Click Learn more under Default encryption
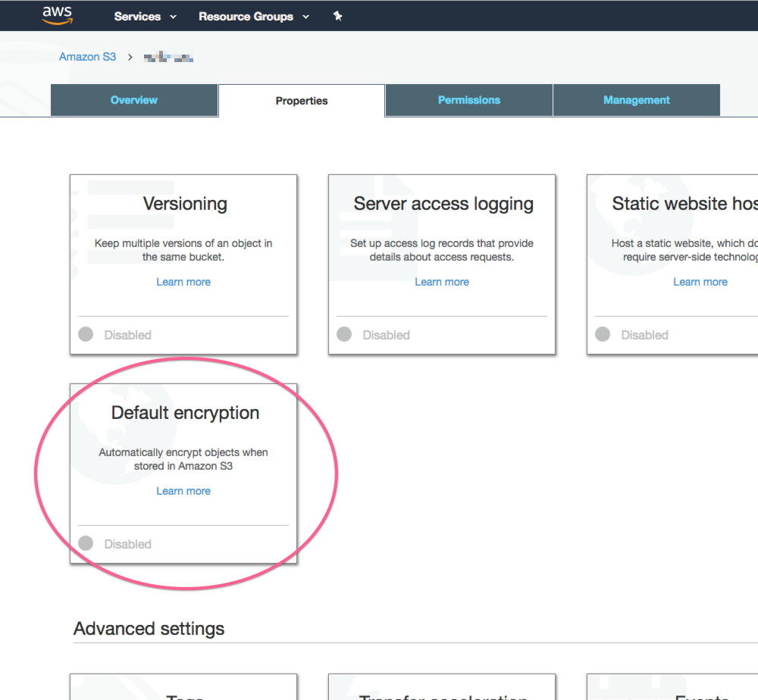The height and width of the screenshot is (700, 758). (183, 491)
